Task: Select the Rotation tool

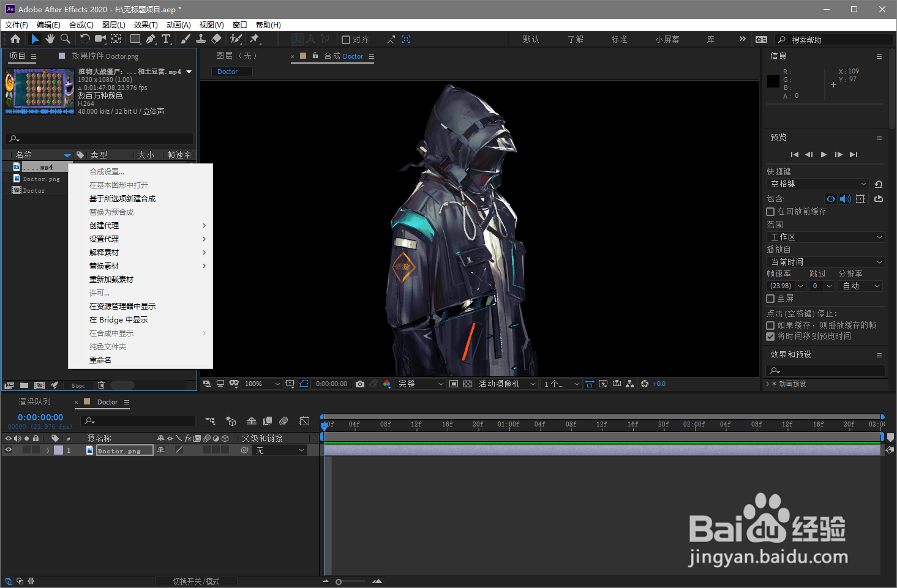Action: [x=84, y=39]
